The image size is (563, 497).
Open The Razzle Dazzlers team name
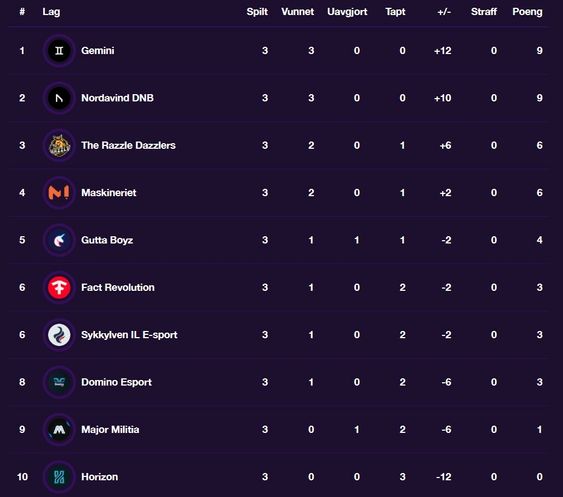[128, 145]
